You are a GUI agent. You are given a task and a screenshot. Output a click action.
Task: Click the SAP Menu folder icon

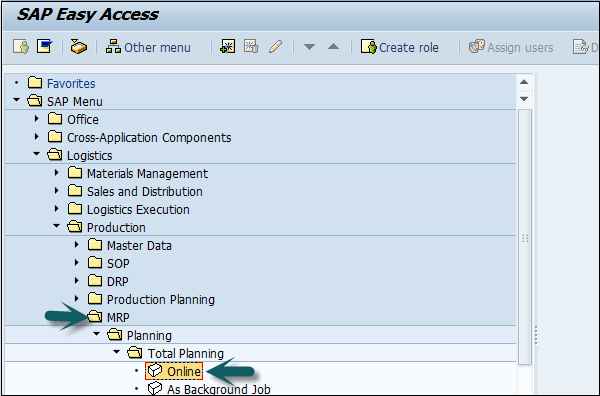coord(35,101)
